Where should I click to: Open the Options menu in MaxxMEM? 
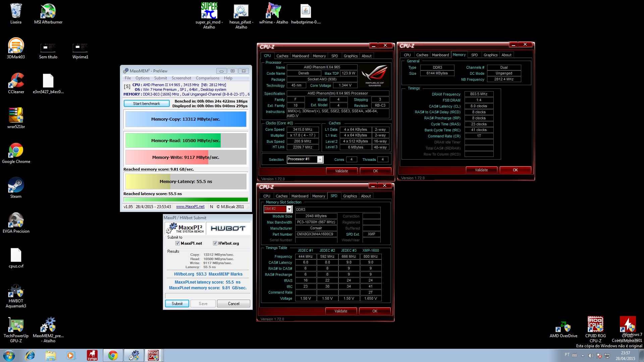pyautogui.click(x=143, y=78)
